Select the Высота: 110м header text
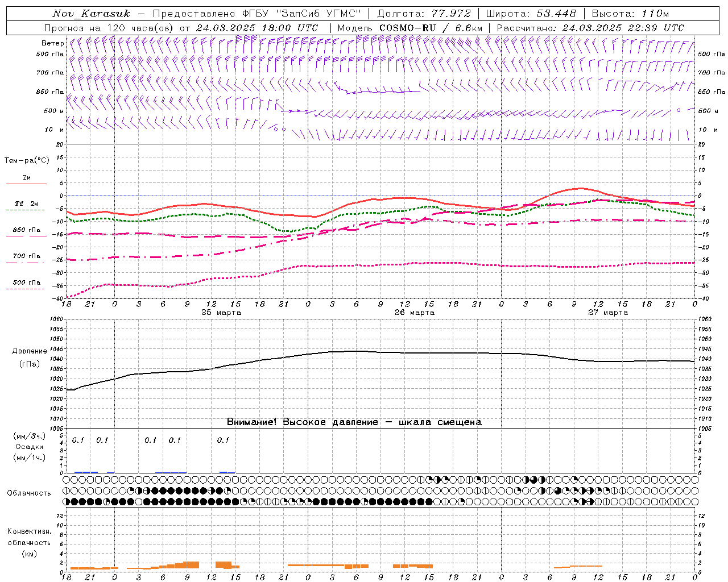Image resolution: width=728 pixels, height=582 pixels. [630, 14]
